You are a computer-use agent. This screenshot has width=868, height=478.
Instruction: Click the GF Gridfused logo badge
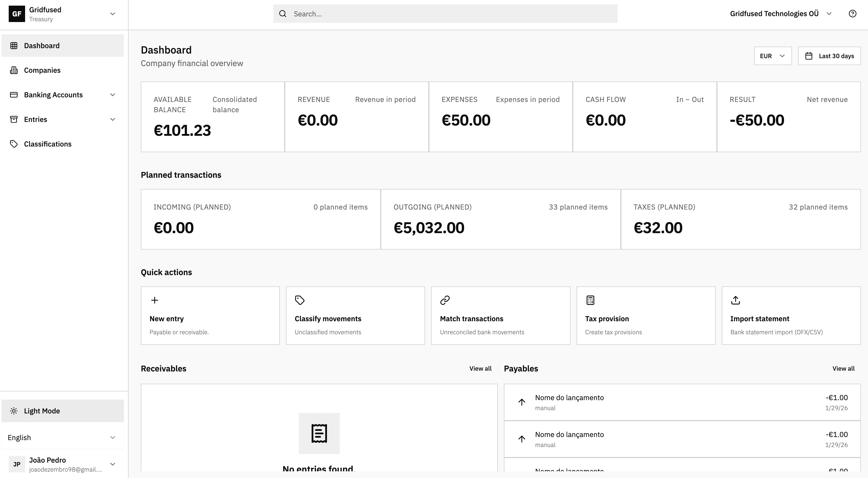tap(16, 14)
